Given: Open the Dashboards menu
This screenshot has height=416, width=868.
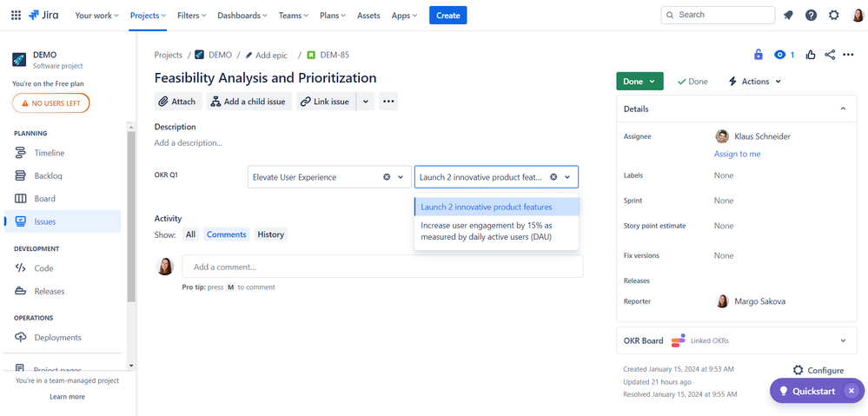Looking at the screenshot, I should coord(242,16).
